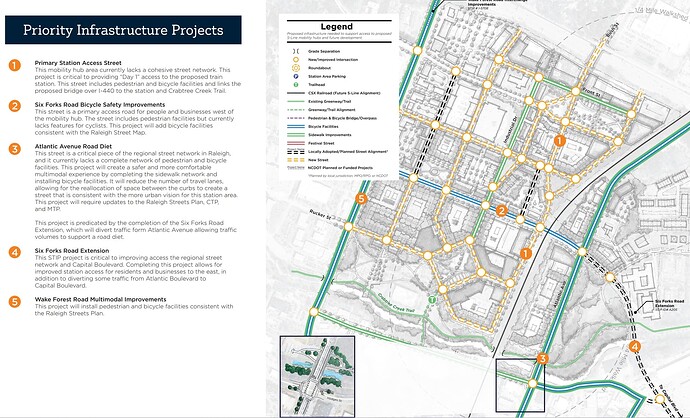
Task: Click Wake Forest Road Multimodal Improvements heading
Action: click(100, 299)
